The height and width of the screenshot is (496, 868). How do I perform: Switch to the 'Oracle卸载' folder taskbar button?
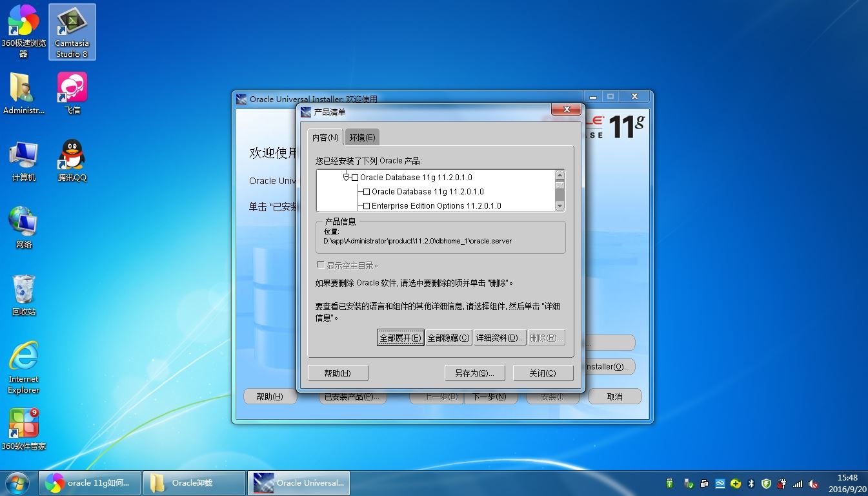point(194,482)
